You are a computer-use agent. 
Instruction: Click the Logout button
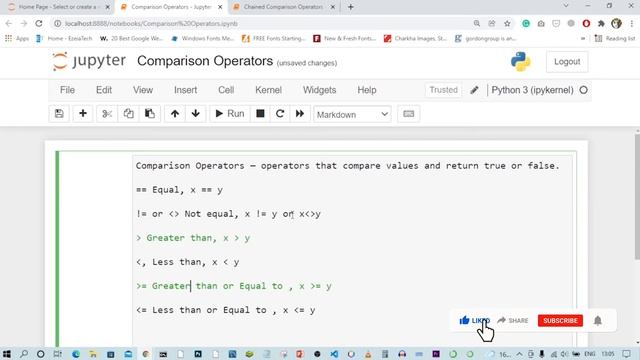[567, 62]
